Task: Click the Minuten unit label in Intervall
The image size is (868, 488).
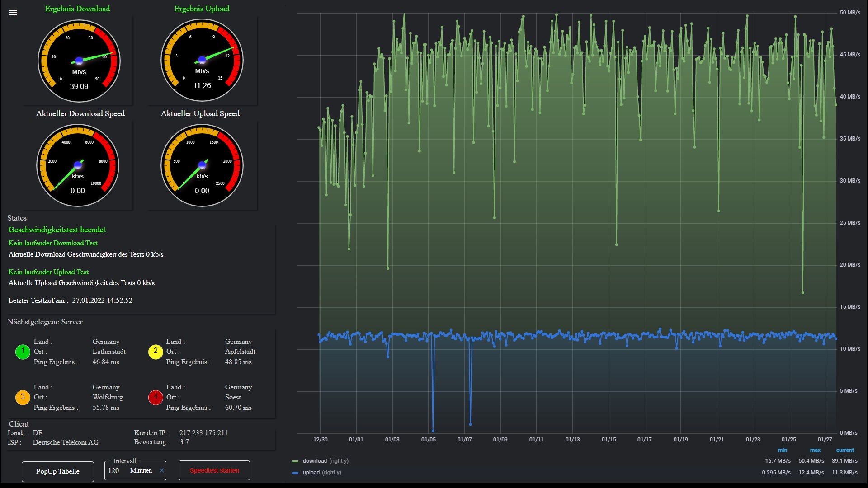Action: point(141,471)
